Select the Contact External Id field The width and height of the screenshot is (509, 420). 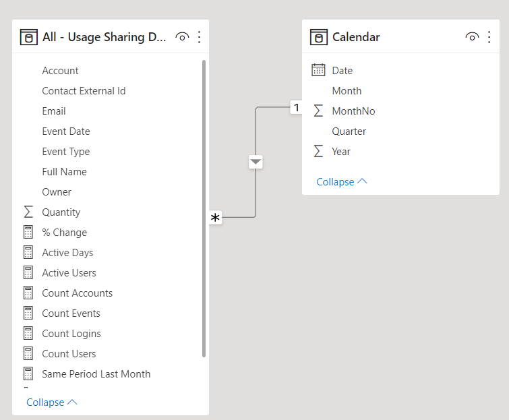(x=84, y=91)
